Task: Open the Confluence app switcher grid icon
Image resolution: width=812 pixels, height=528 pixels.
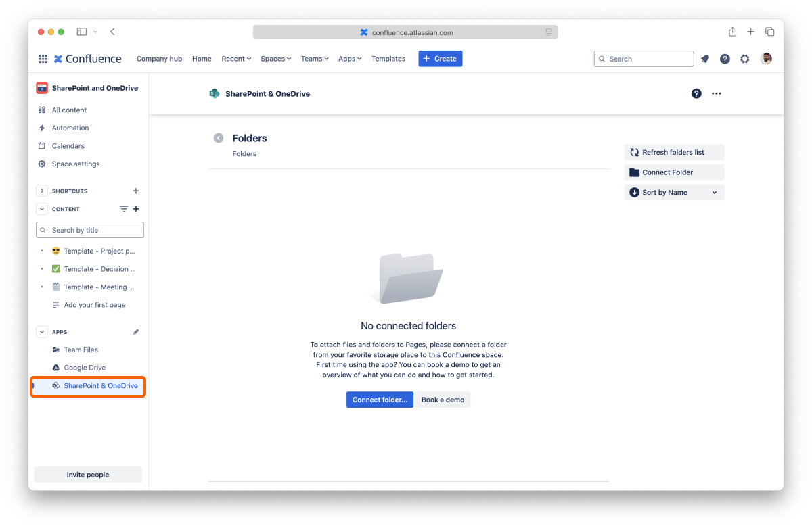Action: 43,59
